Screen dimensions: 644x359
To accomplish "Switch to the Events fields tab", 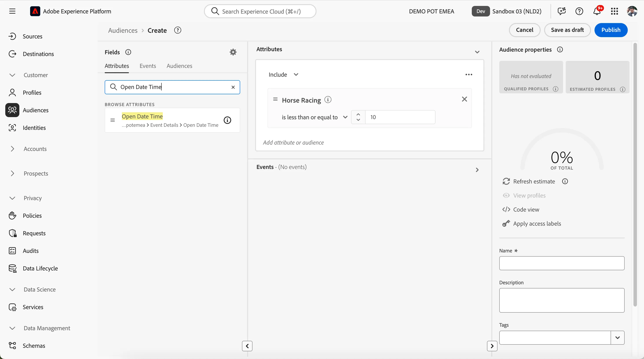I will click(x=148, y=66).
